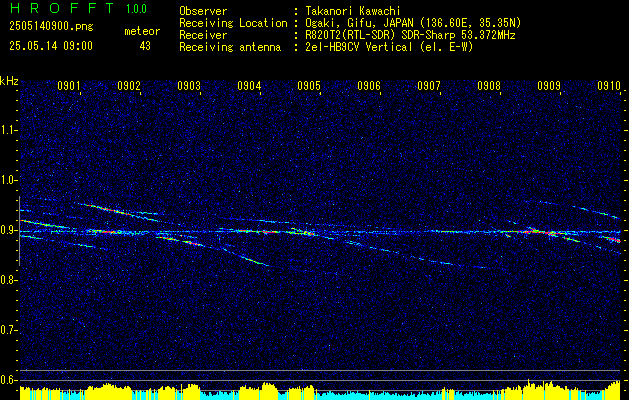629x400 pixels.
Task: Click the 0903 time marker
Action: tap(189, 86)
